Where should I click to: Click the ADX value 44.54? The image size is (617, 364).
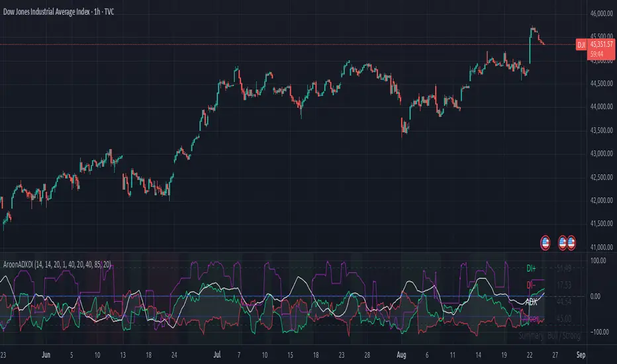pyautogui.click(x=564, y=302)
